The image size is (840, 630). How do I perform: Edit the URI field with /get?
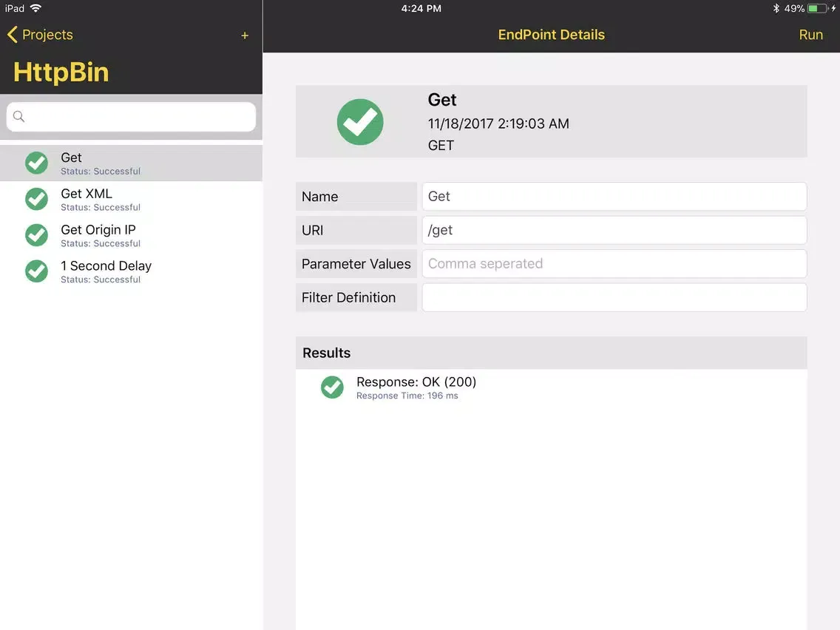(x=614, y=231)
